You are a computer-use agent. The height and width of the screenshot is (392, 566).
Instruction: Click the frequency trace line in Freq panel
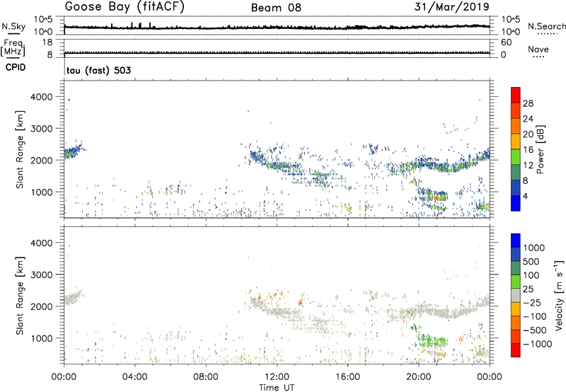pyautogui.click(x=277, y=53)
